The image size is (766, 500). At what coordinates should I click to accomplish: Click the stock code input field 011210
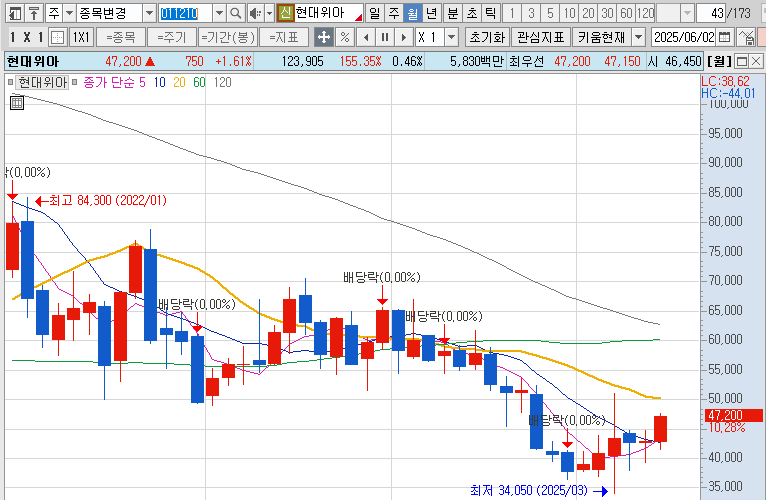[186, 13]
